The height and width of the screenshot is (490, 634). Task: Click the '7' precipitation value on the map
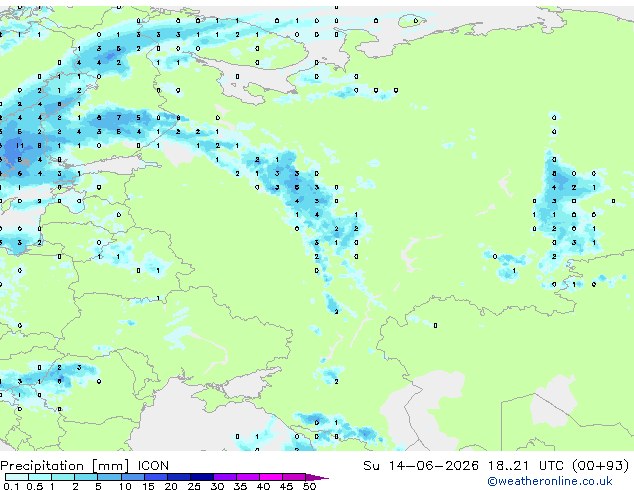point(118,118)
